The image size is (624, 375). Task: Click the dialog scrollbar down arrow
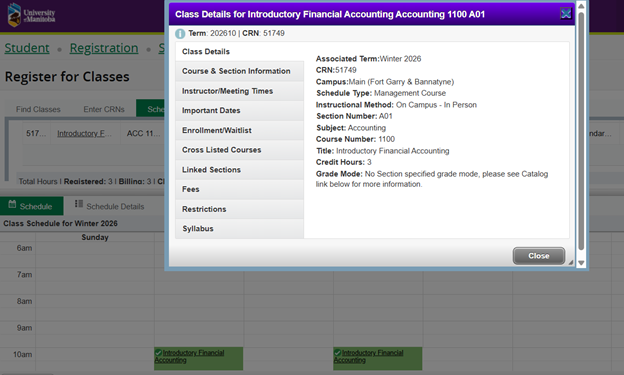point(581,263)
